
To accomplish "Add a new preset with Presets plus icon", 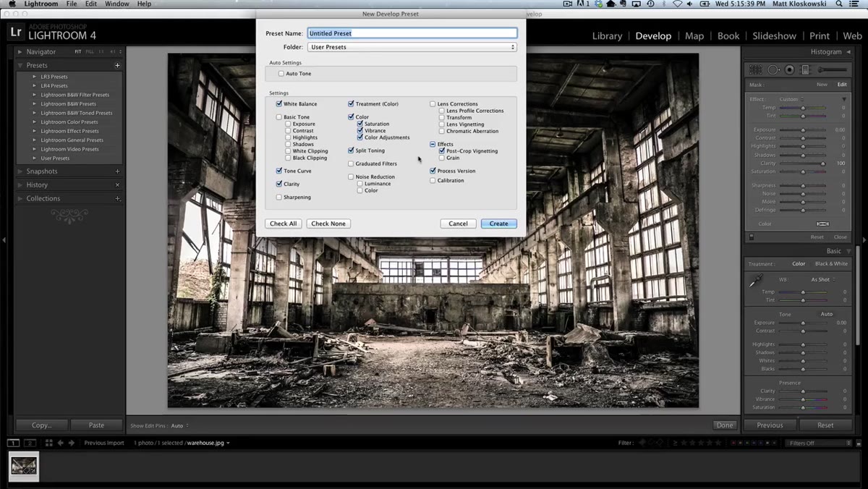I will click(117, 65).
